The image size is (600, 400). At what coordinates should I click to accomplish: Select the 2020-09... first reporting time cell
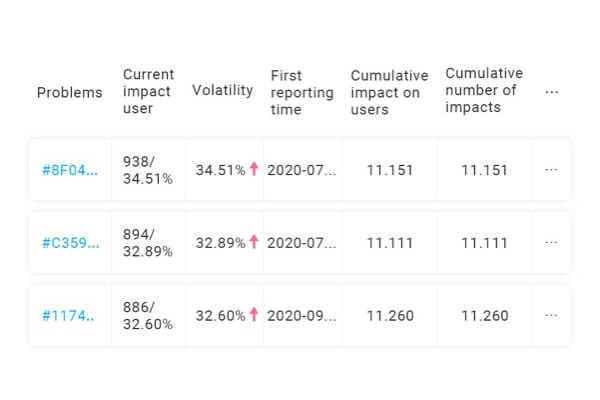click(x=302, y=315)
